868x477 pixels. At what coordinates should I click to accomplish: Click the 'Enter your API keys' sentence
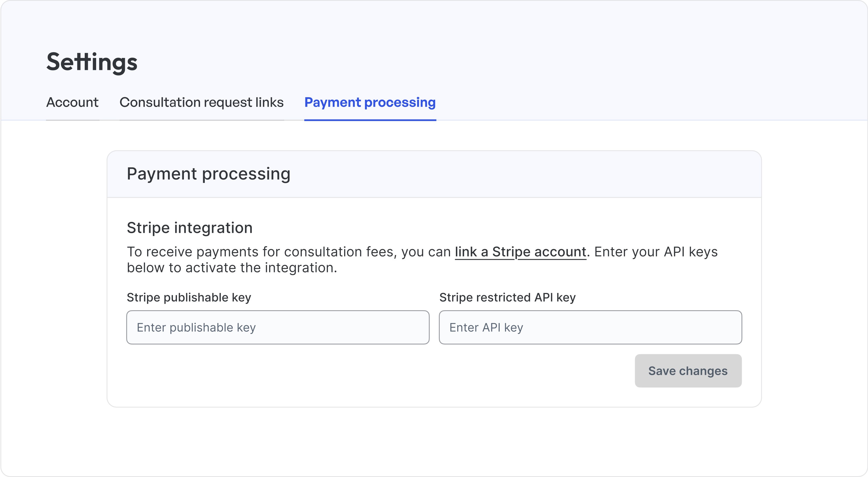[655, 252]
